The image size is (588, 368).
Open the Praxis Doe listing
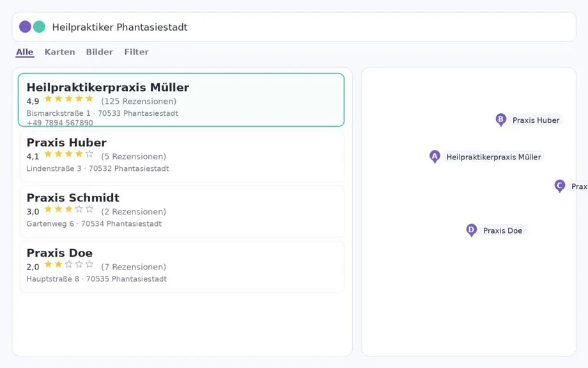pyautogui.click(x=182, y=267)
